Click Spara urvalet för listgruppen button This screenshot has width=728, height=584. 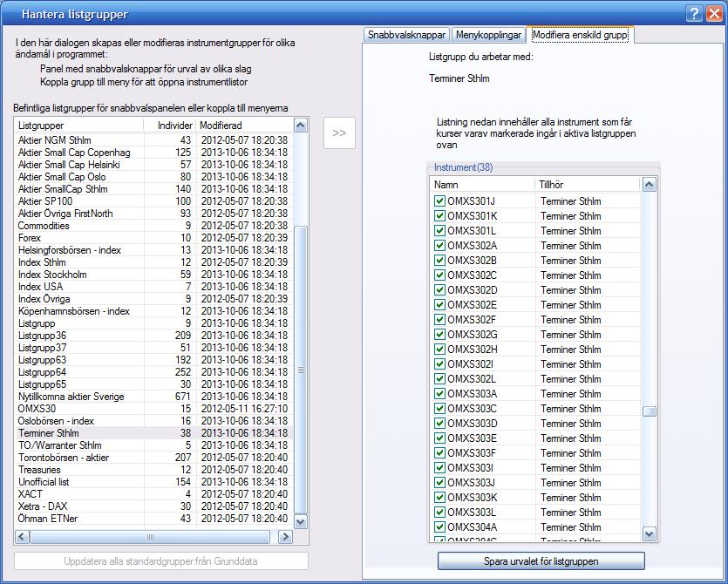[541, 560]
